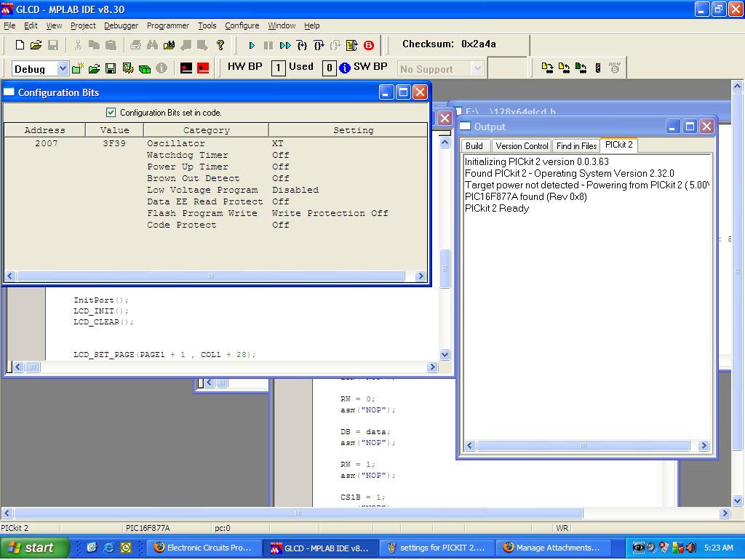
Task: Open the No Support dropdown
Action: [x=477, y=69]
